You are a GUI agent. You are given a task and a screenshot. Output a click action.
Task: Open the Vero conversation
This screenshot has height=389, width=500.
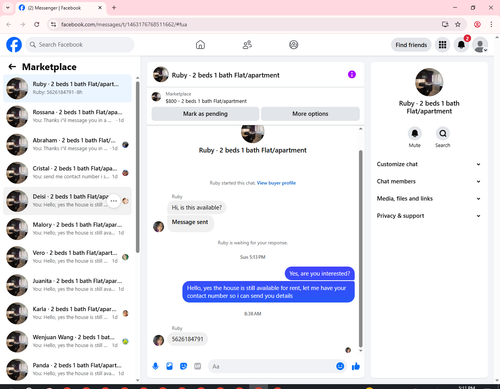point(67,257)
